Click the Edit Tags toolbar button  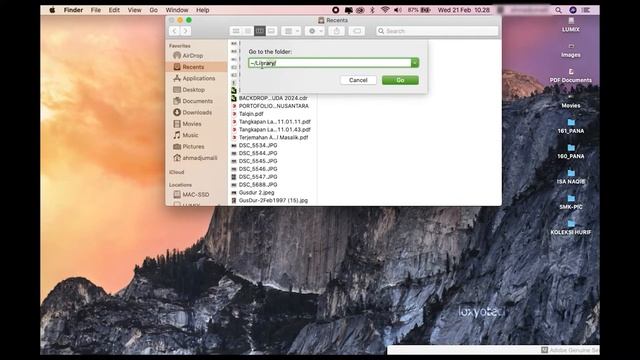pos(357,31)
